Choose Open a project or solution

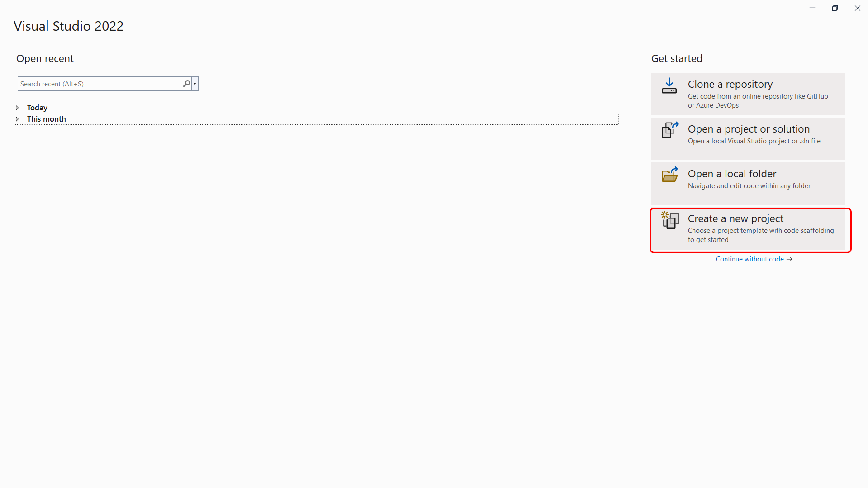click(x=748, y=139)
